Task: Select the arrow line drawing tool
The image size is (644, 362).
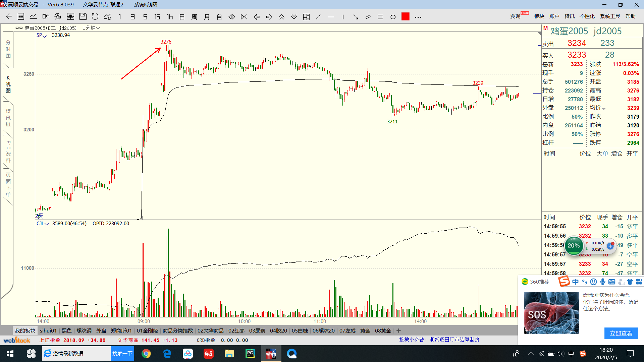Action: click(356, 17)
